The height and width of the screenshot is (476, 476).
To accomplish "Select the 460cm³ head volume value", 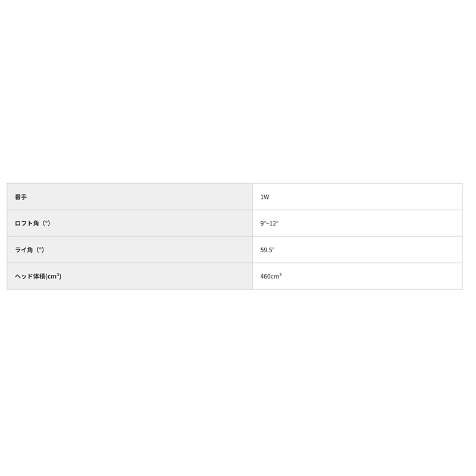I will [x=271, y=276].
